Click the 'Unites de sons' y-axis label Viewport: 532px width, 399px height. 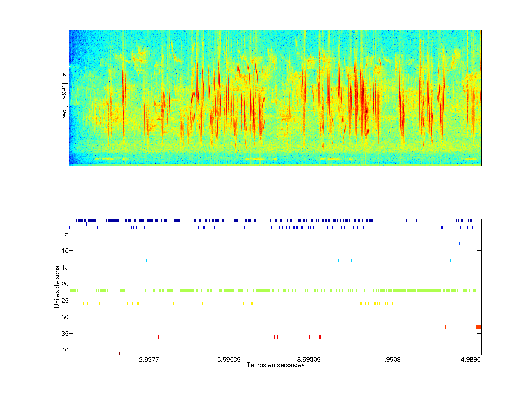coord(57,287)
